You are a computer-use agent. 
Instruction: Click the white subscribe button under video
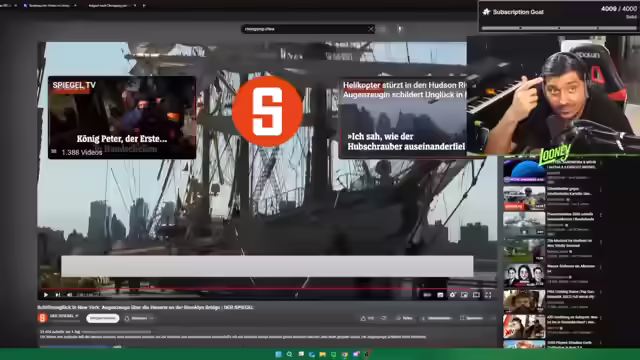(102, 318)
